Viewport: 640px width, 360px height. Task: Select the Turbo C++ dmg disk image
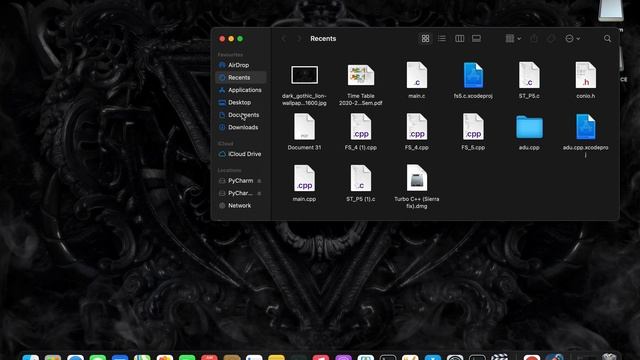click(x=417, y=178)
